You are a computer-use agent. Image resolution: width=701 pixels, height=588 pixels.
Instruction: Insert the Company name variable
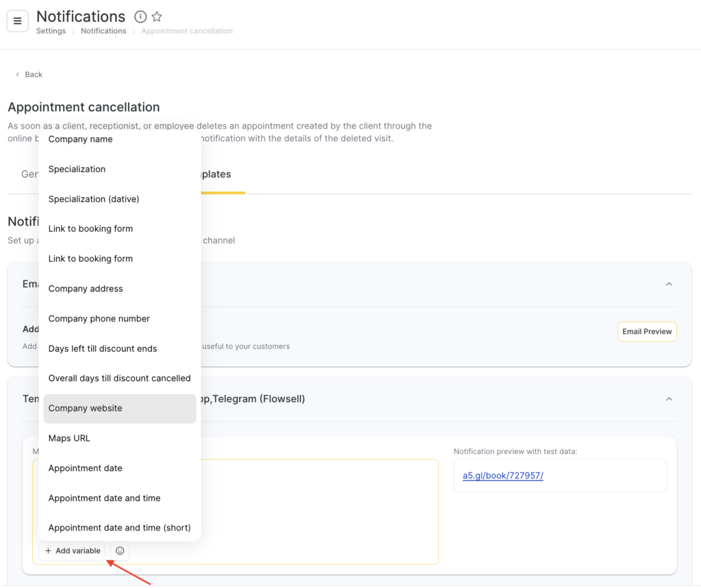[x=80, y=140]
